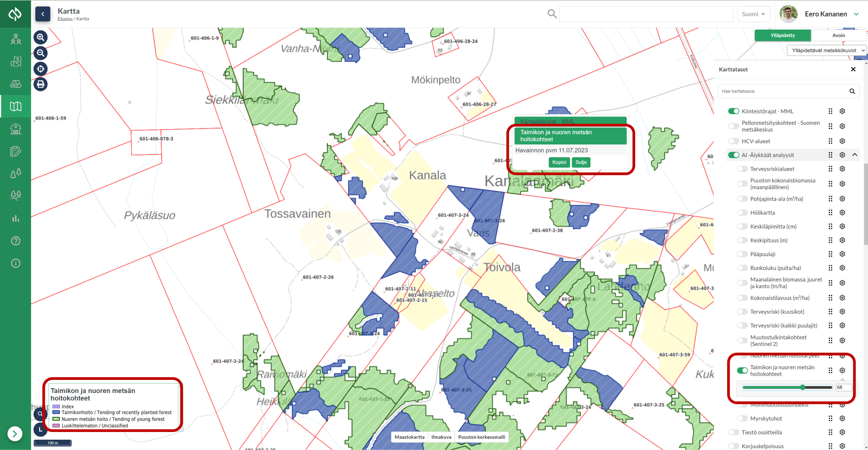
Task: Click the search magnifier in top bar
Action: (552, 14)
